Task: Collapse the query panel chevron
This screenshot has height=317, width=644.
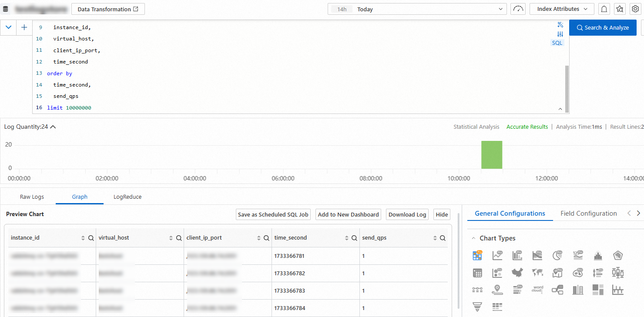Action: tap(8, 27)
